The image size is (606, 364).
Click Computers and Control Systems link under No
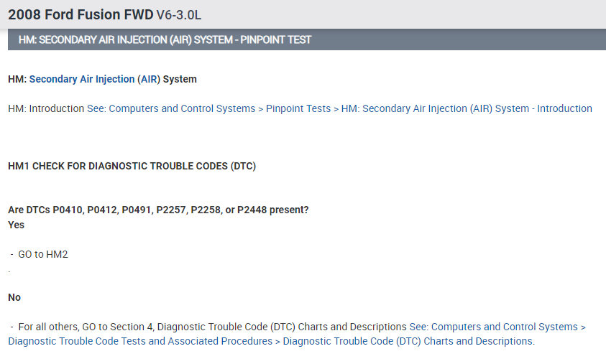tap(504, 327)
